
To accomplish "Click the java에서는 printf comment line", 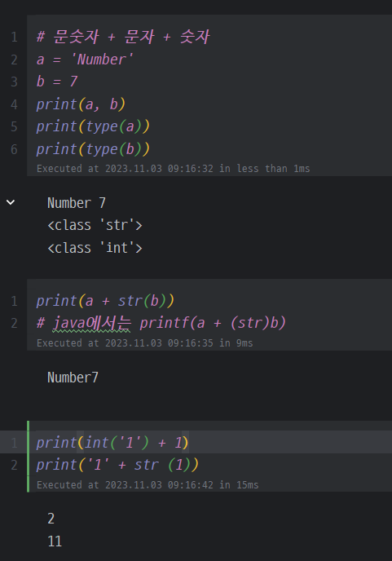I will click(x=161, y=323).
